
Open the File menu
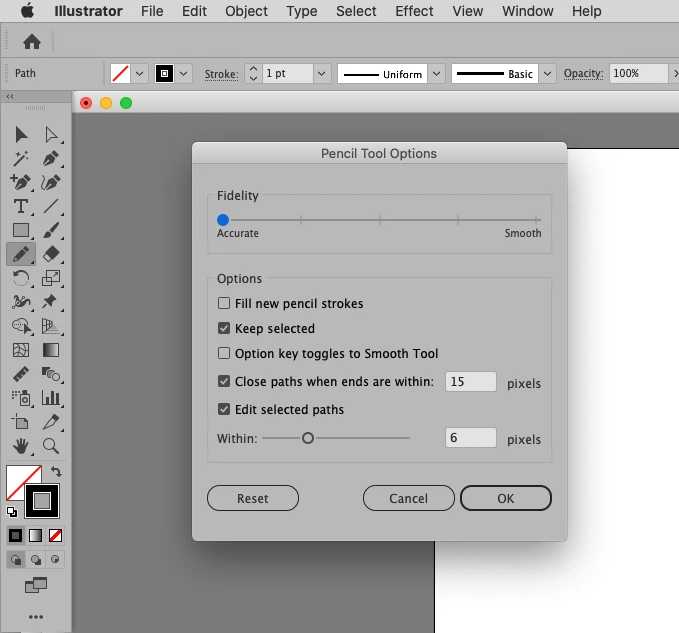152,11
